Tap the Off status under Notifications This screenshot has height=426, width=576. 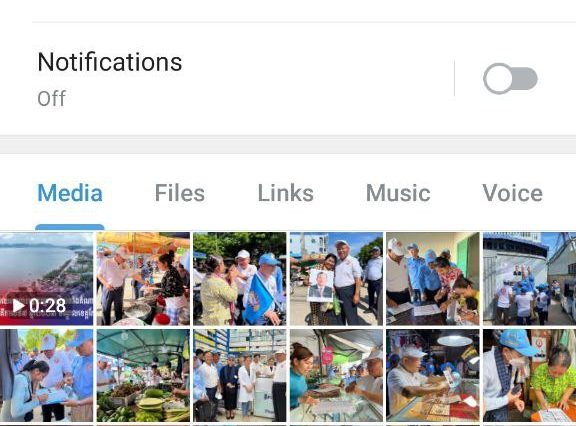pos(51,98)
